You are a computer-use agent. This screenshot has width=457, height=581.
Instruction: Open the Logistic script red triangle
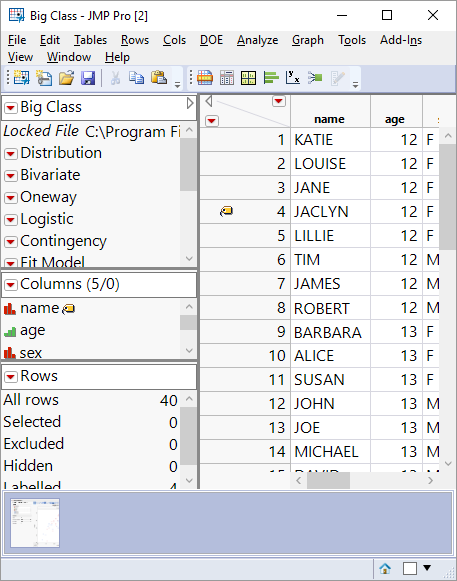(x=11, y=220)
